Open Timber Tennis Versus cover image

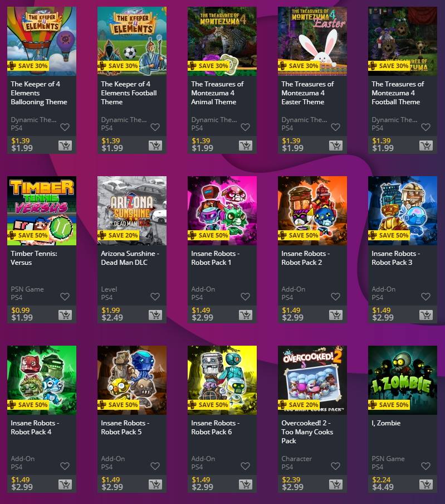[42, 211]
